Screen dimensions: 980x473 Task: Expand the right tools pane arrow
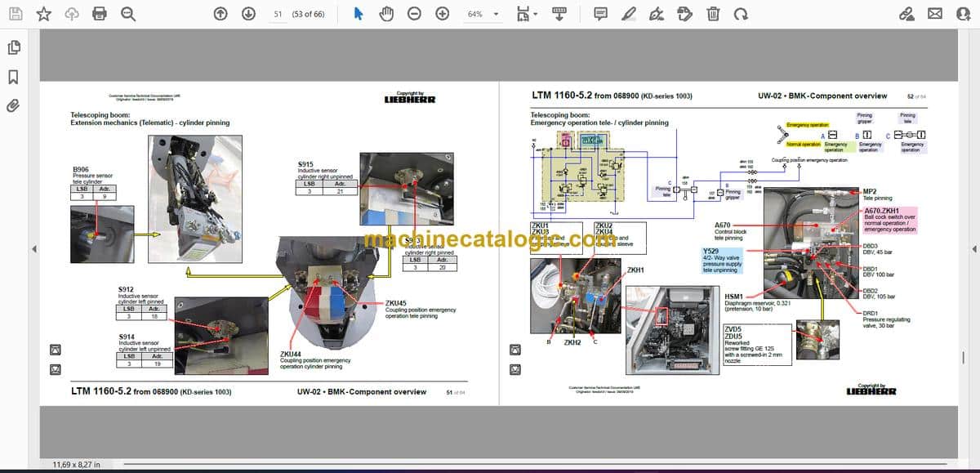[x=974, y=248]
